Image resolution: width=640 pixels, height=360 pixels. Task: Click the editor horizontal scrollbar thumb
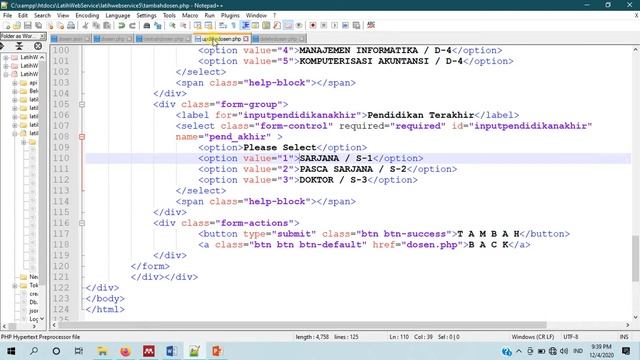click(x=302, y=325)
